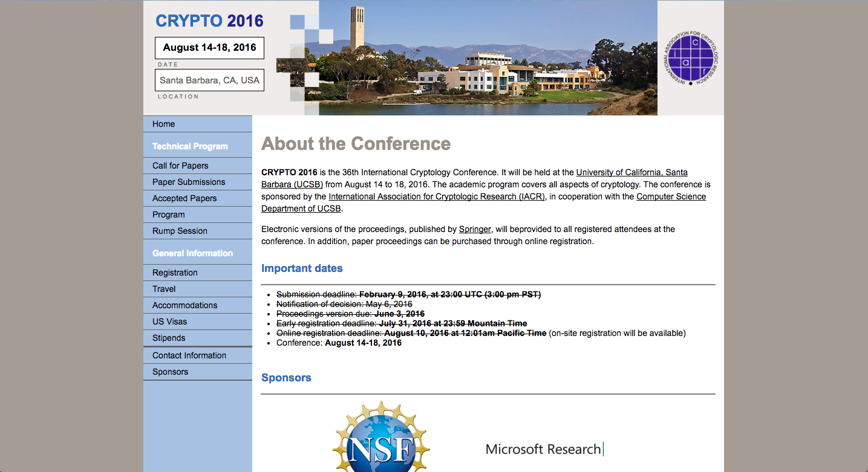Image resolution: width=868 pixels, height=472 pixels.
Task: Follow the Computer Science Department of UCSB link
Action: (x=671, y=196)
